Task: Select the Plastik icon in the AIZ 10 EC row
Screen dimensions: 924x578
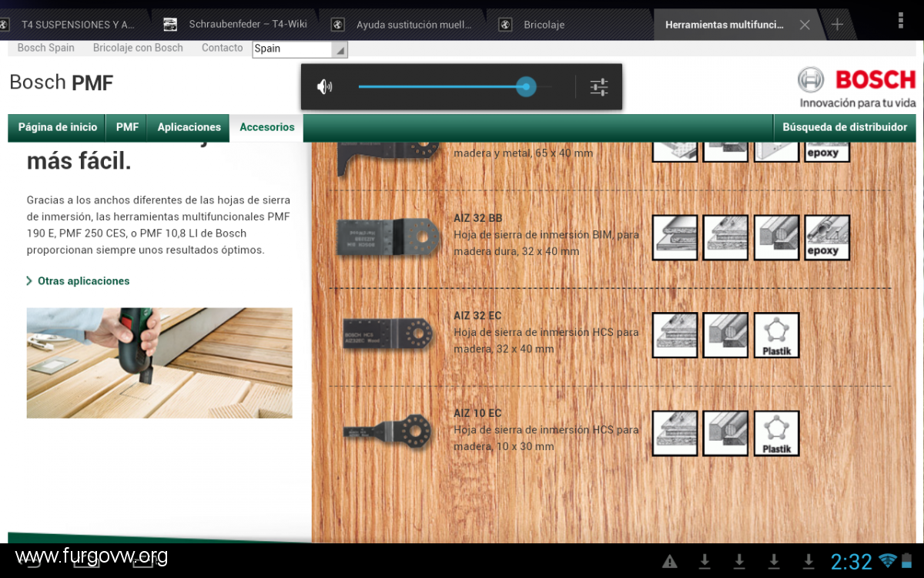Action: pyautogui.click(x=776, y=433)
